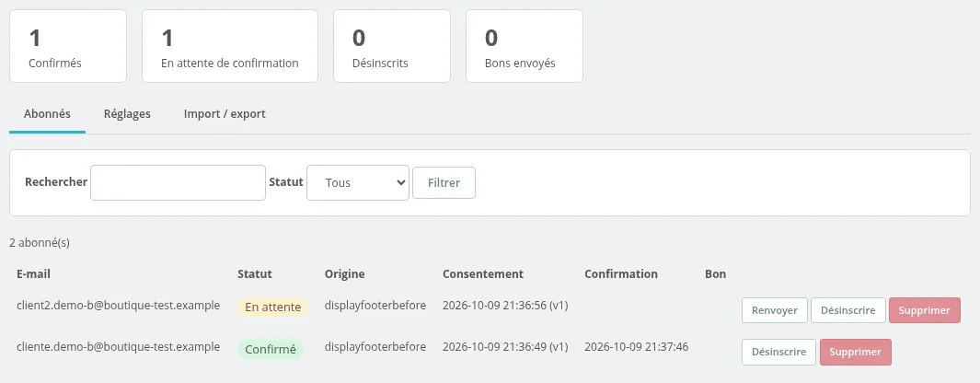Click the Confirmé status badge
The image size is (980, 383).
(x=270, y=349)
